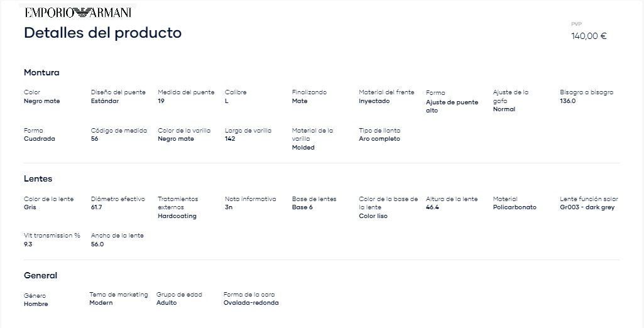This screenshot has height=328, width=644.
Task: Click the Estándar bridge design value
Action: (x=105, y=101)
